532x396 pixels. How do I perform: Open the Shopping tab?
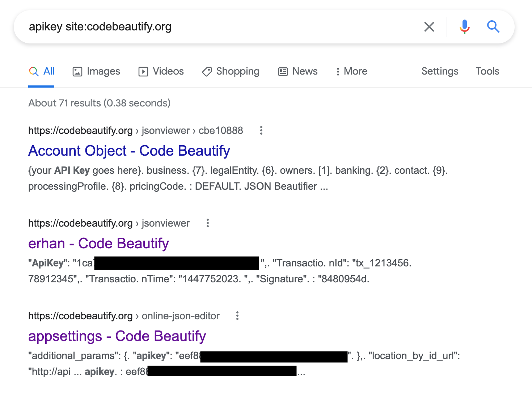click(x=231, y=71)
